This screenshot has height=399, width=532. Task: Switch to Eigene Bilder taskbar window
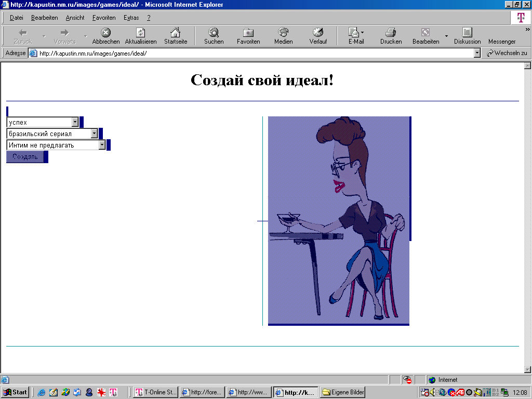(343, 392)
